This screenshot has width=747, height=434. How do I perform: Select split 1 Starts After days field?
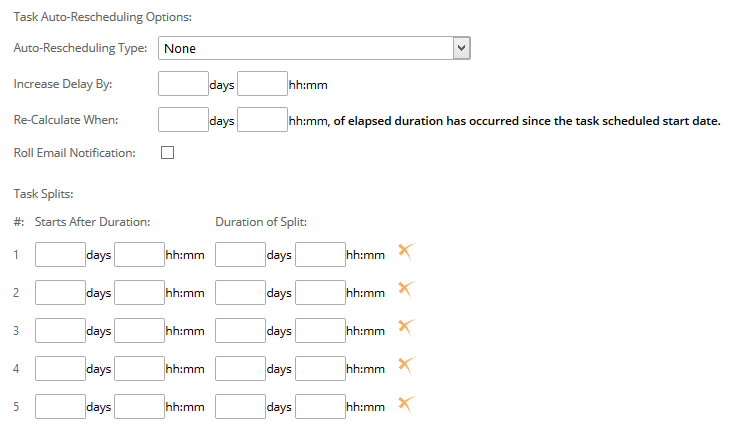[x=61, y=254]
